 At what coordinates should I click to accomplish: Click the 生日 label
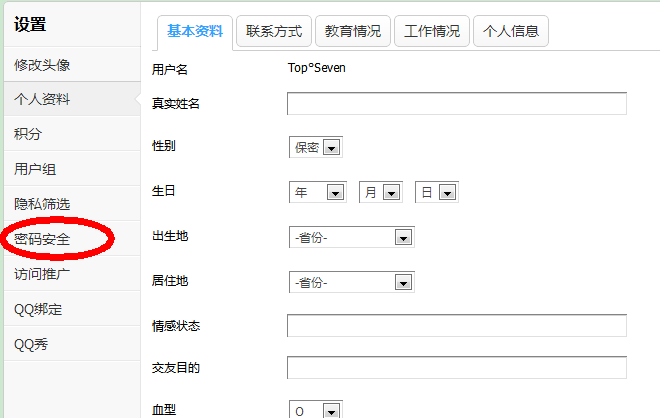tap(164, 191)
